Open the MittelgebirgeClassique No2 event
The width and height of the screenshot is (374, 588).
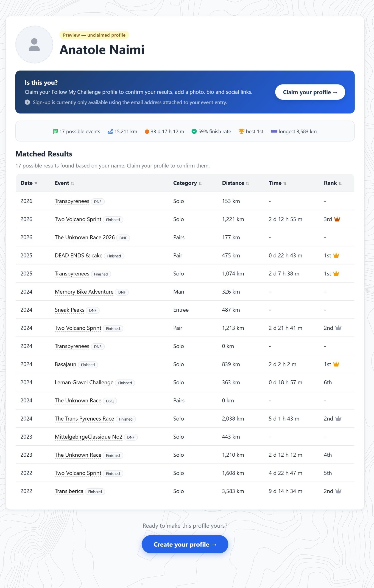tap(89, 437)
